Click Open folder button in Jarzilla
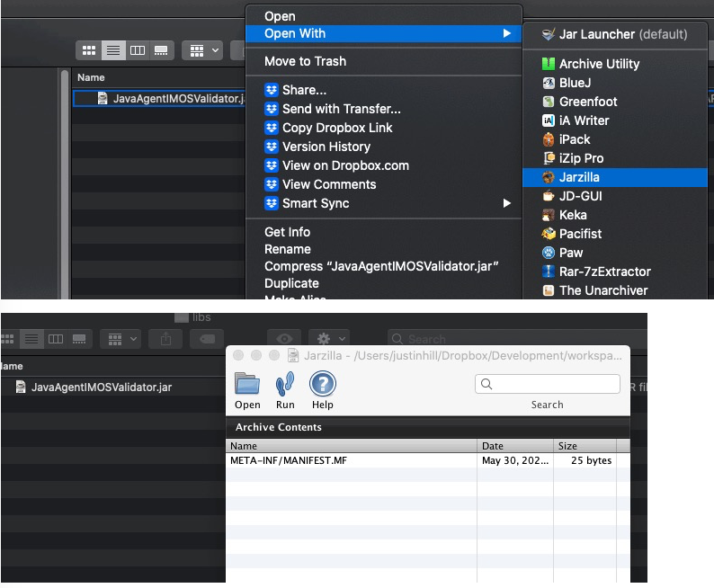Screen dimensions: 714x588 247,390
